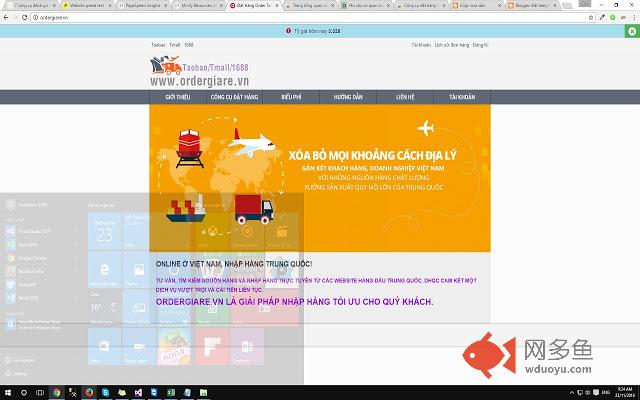Click the 'ONLINE Ở VIỆT NAM' heading text
The image size is (640, 400).
234,264
